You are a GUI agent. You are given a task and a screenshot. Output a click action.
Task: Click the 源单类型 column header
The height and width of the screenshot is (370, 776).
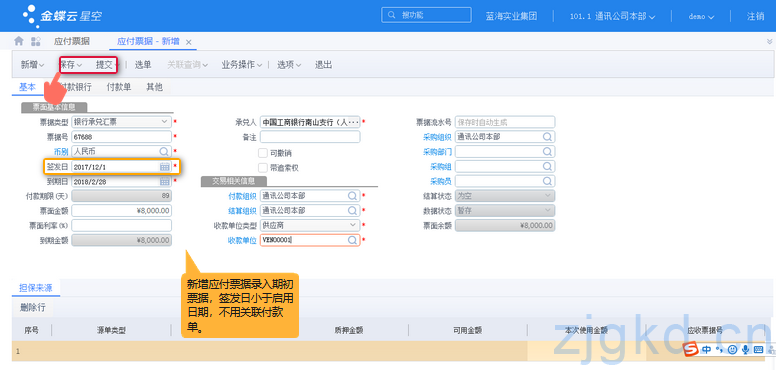[111, 330]
